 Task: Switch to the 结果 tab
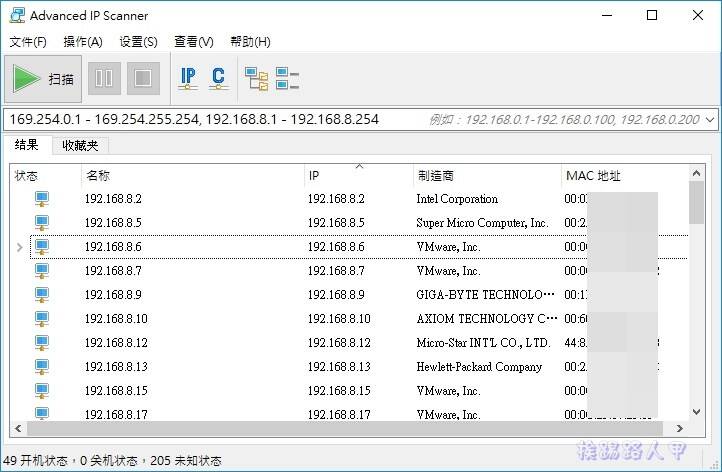tap(27, 145)
